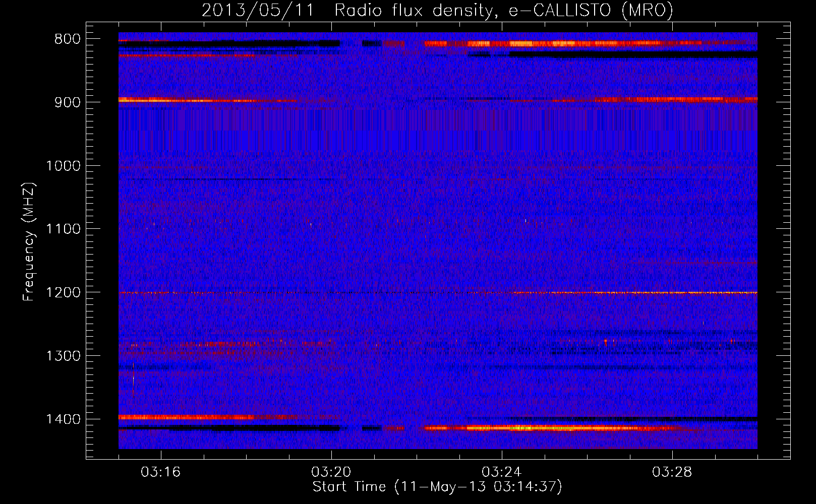
Task: Select the 'Frequency (MHZ)' axis label
Action: tap(29, 242)
